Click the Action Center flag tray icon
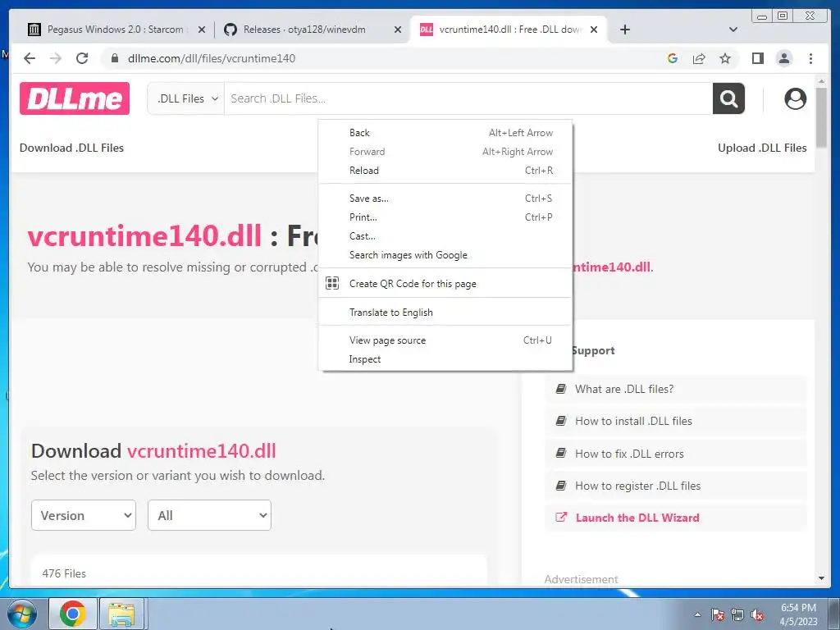840x630 pixels. click(x=718, y=615)
